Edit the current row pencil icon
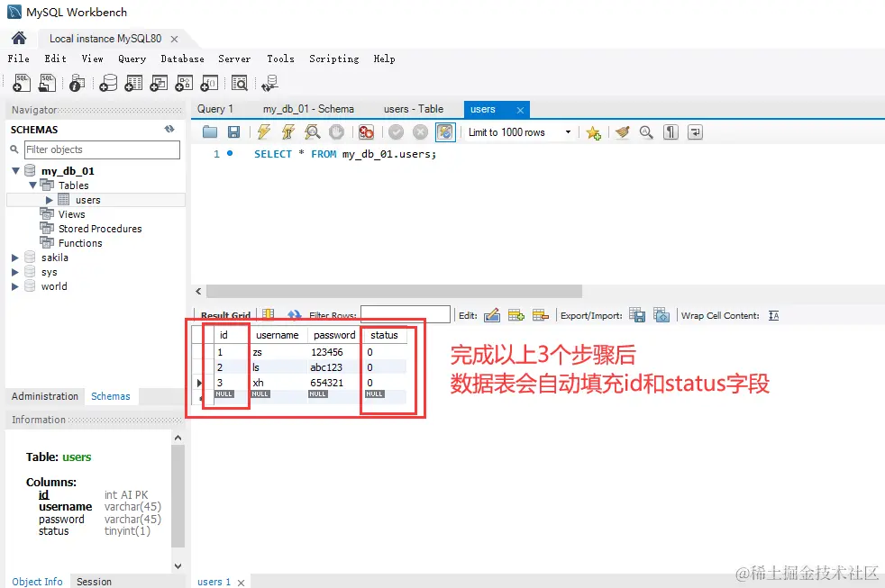The height and width of the screenshot is (588, 885). pyautogui.click(x=491, y=315)
